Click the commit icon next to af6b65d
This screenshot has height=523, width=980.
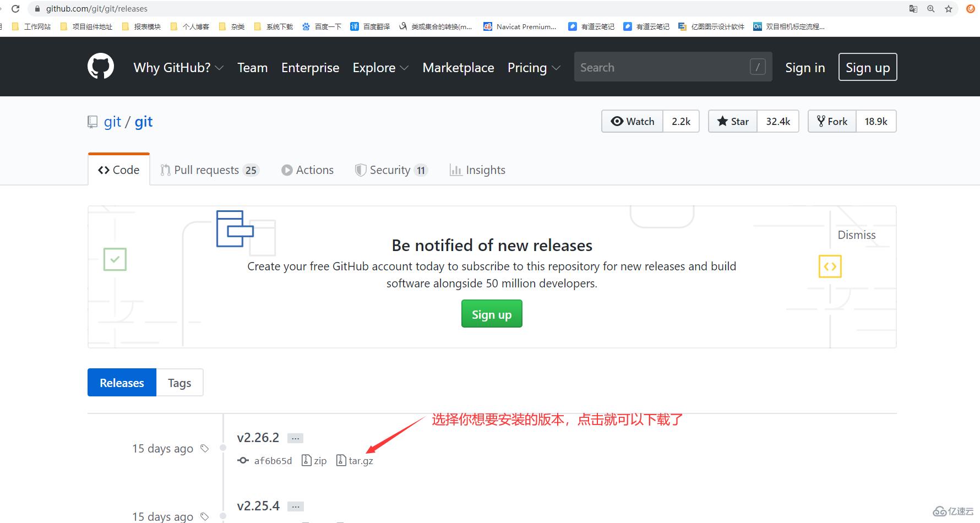[243, 460]
